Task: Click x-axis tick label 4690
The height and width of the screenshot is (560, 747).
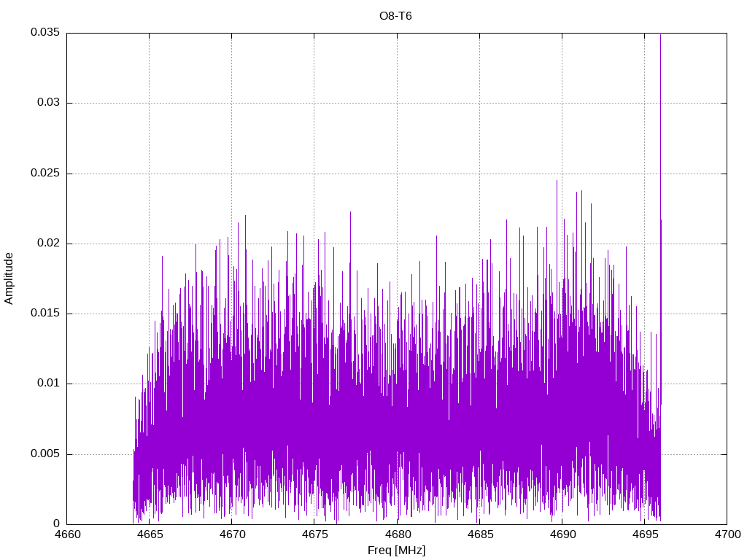Action: tap(562, 534)
